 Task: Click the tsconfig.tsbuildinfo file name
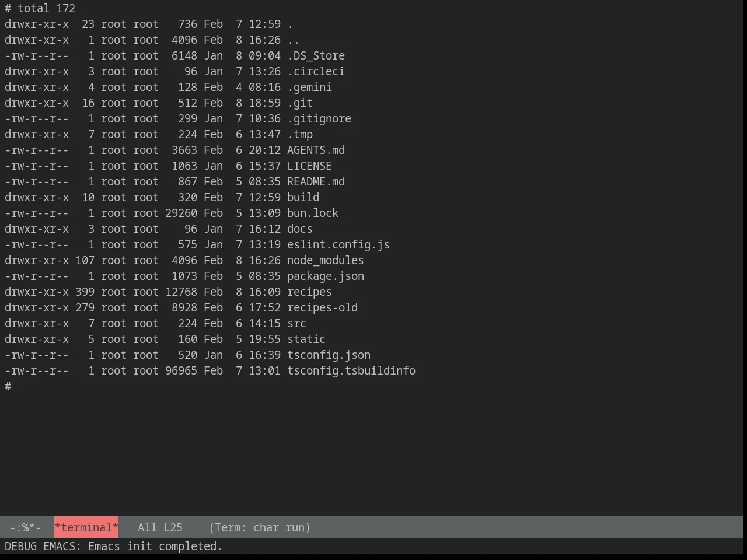[351, 370]
